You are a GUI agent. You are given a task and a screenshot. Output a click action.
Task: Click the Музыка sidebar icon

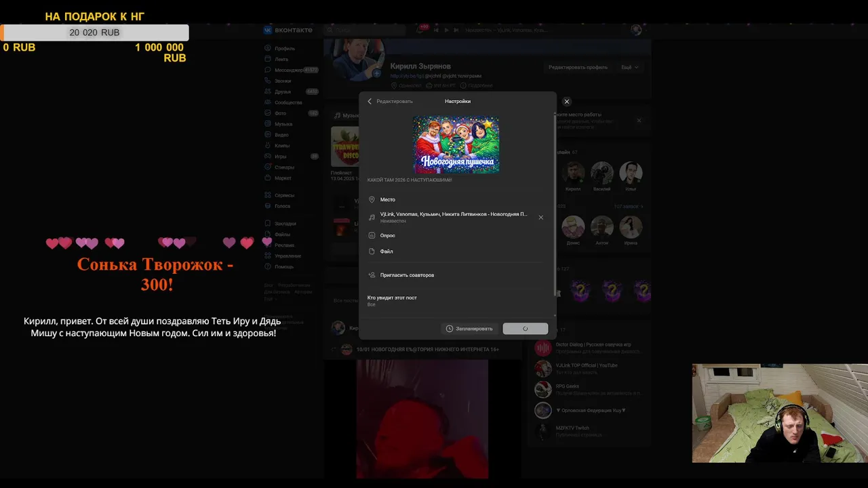pos(269,124)
